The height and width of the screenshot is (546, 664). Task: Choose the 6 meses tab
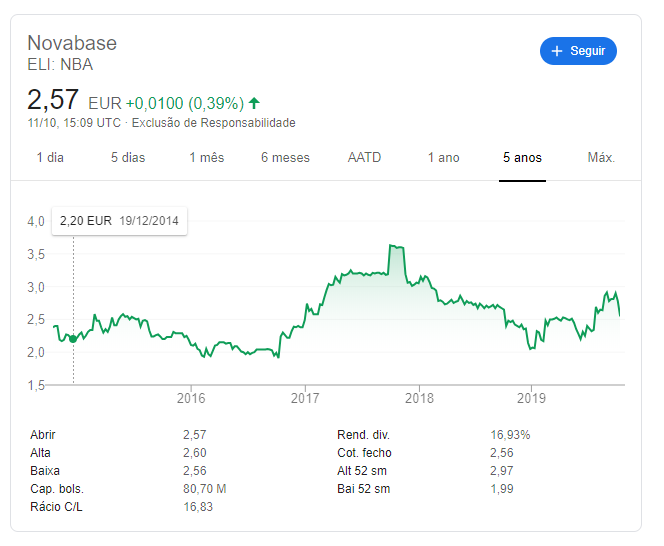point(285,158)
